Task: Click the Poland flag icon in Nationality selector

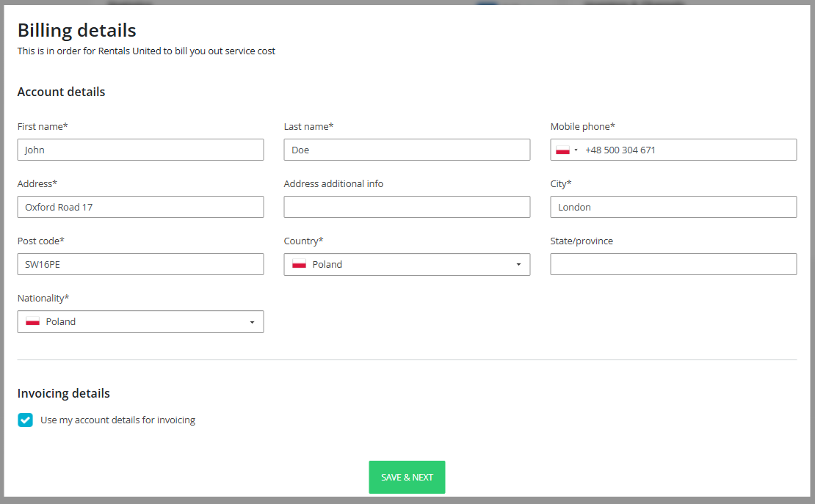Action: [x=32, y=321]
